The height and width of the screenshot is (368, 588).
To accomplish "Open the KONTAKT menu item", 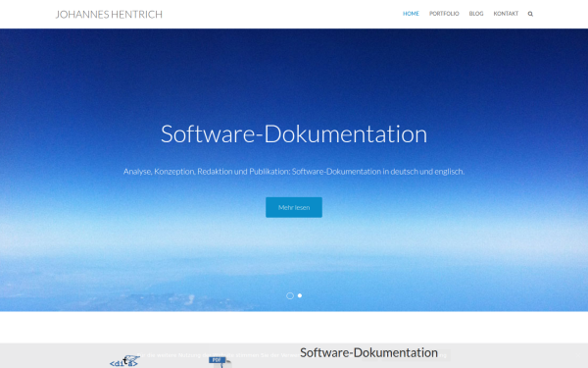I will pos(506,14).
